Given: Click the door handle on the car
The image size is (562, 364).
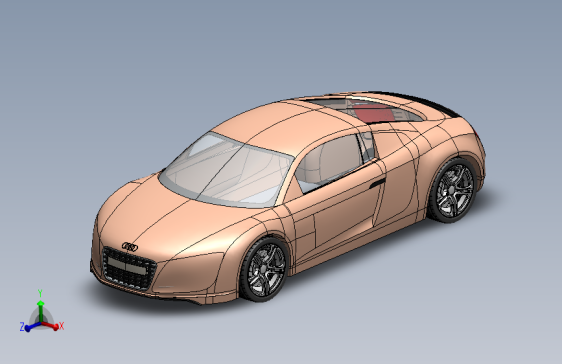Looking at the screenshot, I should pos(377,183).
